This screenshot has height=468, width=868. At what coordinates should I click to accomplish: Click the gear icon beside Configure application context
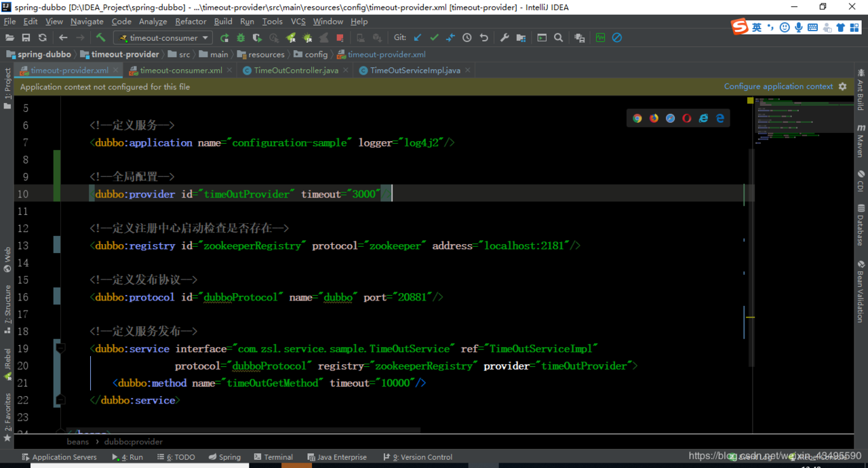click(x=843, y=87)
